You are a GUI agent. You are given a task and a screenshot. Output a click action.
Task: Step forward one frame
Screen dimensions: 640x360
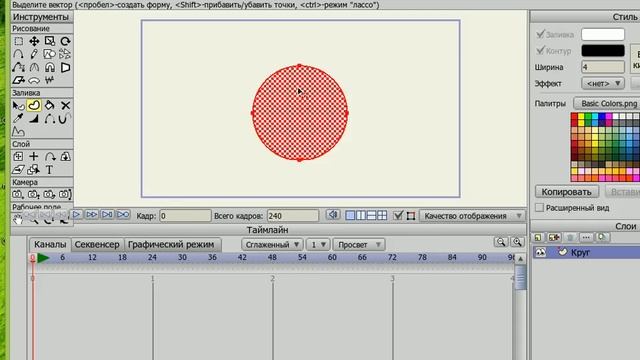[x=92, y=214]
